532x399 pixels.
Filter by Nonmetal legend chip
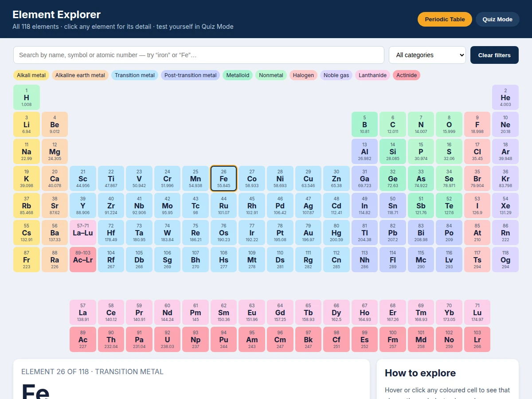click(x=271, y=75)
